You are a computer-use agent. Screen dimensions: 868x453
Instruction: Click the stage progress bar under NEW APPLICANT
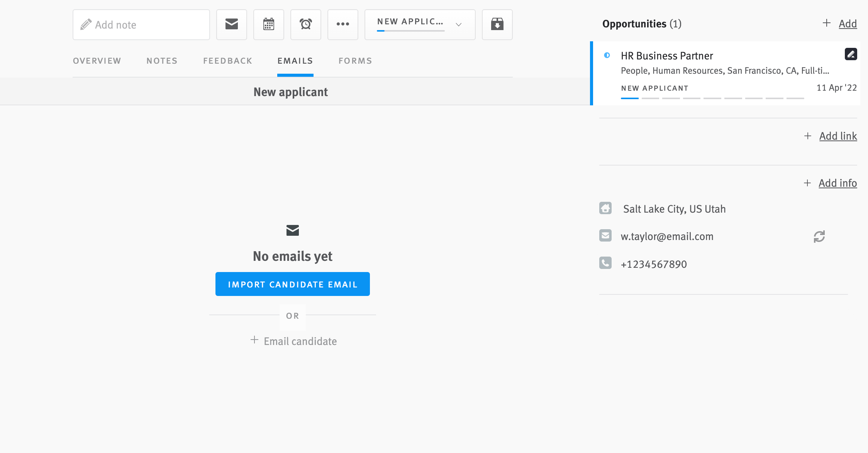pyautogui.click(x=712, y=98)
